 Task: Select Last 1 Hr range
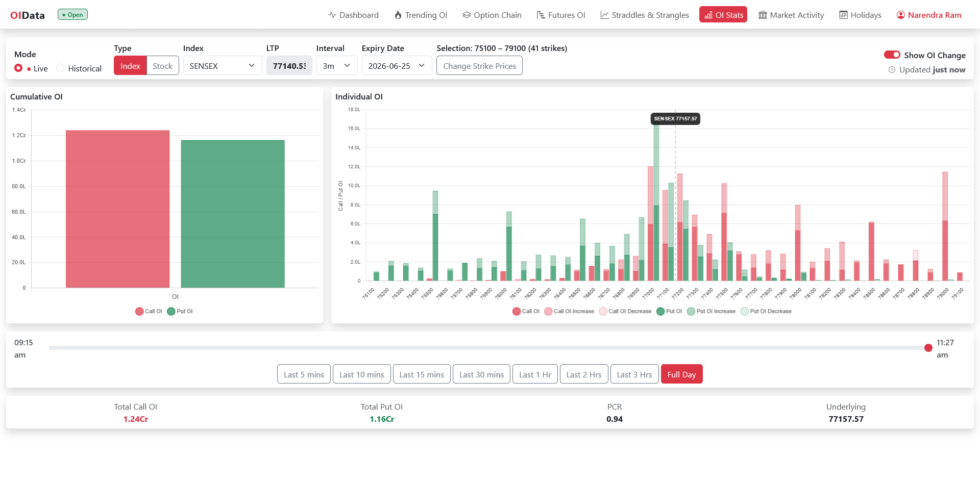pos(535,374)
